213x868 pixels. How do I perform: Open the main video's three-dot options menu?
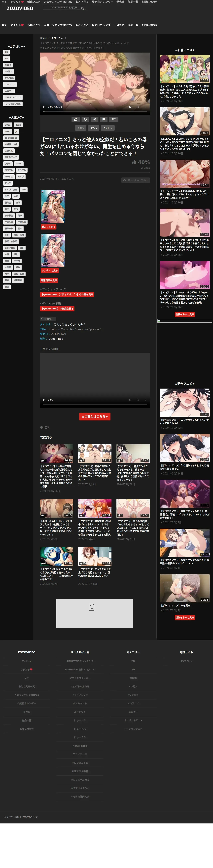[x=146, y=107]
